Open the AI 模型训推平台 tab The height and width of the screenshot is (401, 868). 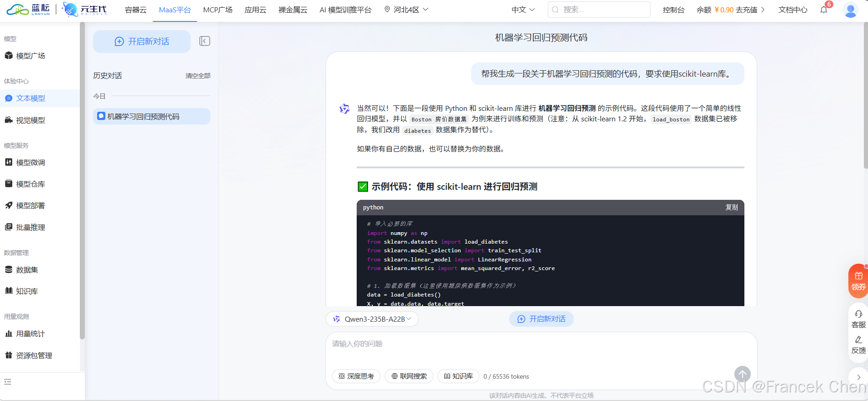pos(345,10)
